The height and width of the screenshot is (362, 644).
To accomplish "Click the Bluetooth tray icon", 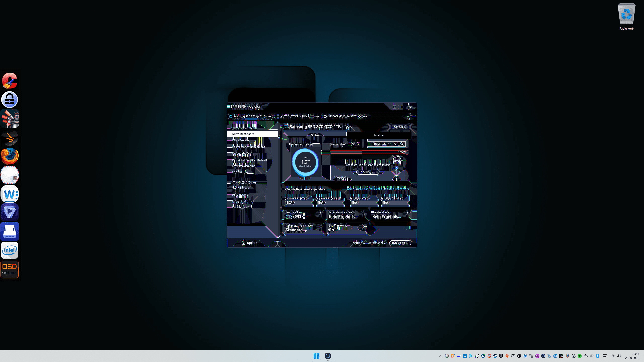I will click(x=598, y=356).
